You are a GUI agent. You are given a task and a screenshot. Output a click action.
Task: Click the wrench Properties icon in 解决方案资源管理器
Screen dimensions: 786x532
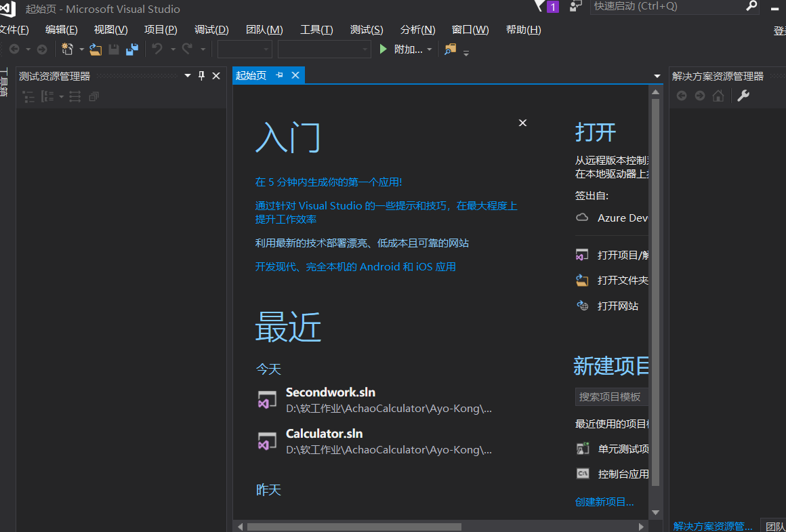pyautogui.click(x=743, y=96)
